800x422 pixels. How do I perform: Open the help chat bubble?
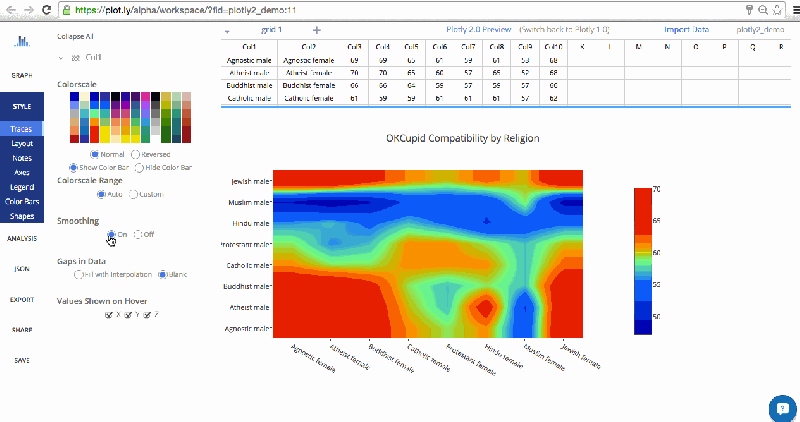pyautogui.click(x=782, y=408)
